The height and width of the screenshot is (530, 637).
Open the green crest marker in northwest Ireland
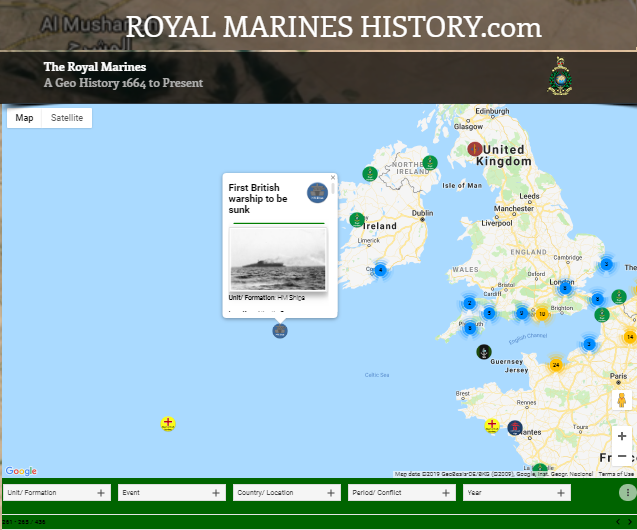pyautogui.click(x=370, y=174)
